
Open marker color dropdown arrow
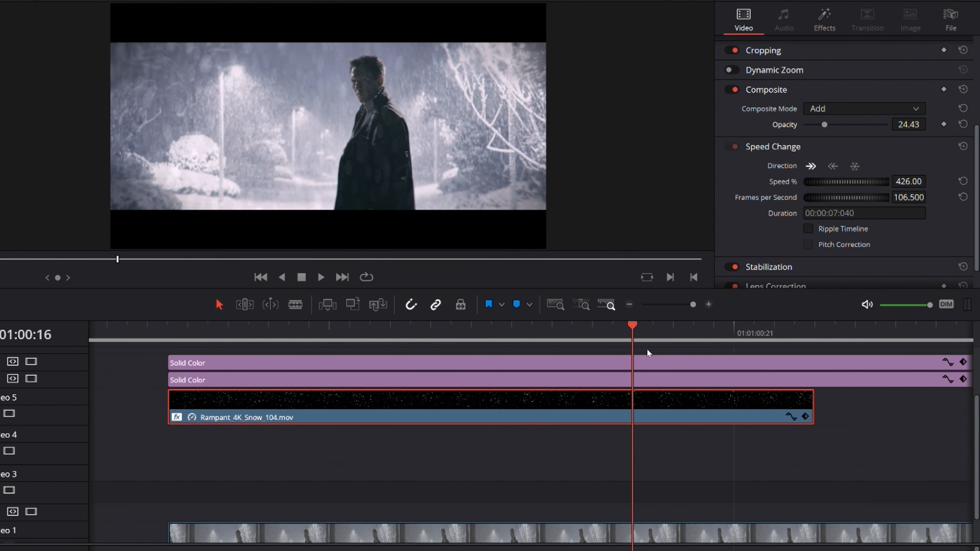(x=530, y=305)
